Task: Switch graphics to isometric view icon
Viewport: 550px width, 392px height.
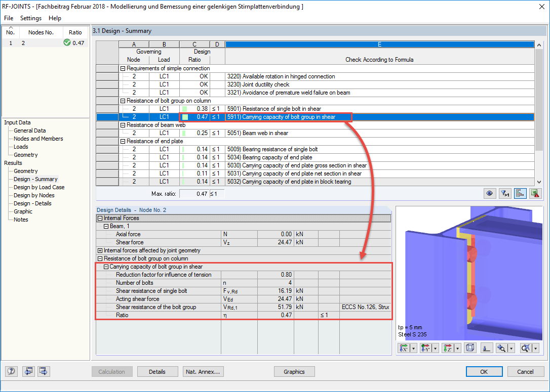Action: pyautogui.click(x=471, y=347)
